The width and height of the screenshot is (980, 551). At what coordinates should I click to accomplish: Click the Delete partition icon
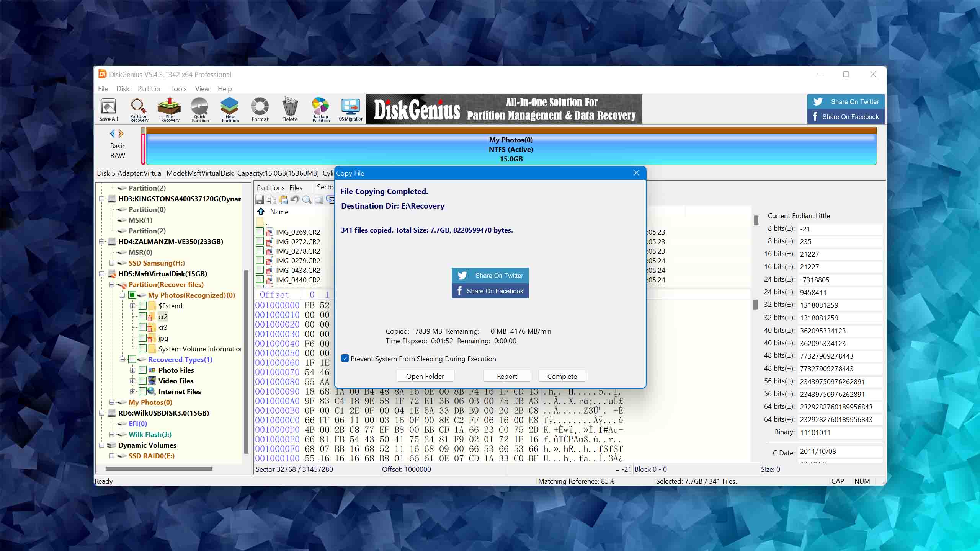pyautogui.click(x=290, y=110)
